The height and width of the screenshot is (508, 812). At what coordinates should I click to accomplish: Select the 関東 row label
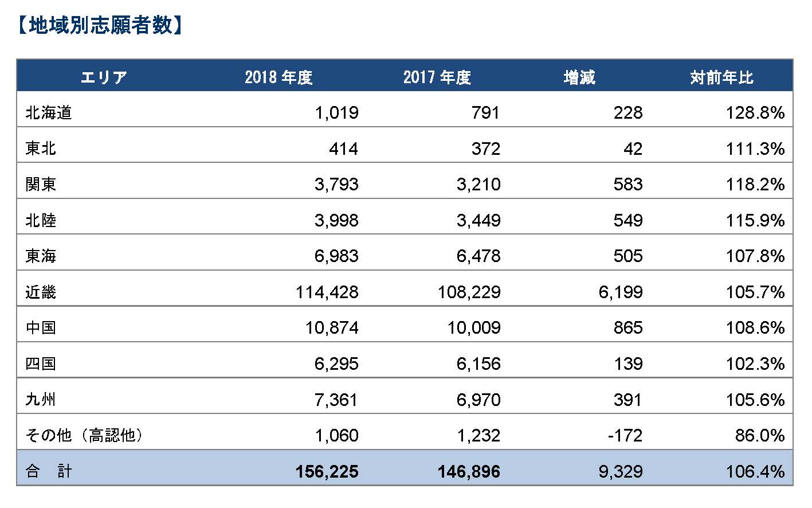coord(41,184)
